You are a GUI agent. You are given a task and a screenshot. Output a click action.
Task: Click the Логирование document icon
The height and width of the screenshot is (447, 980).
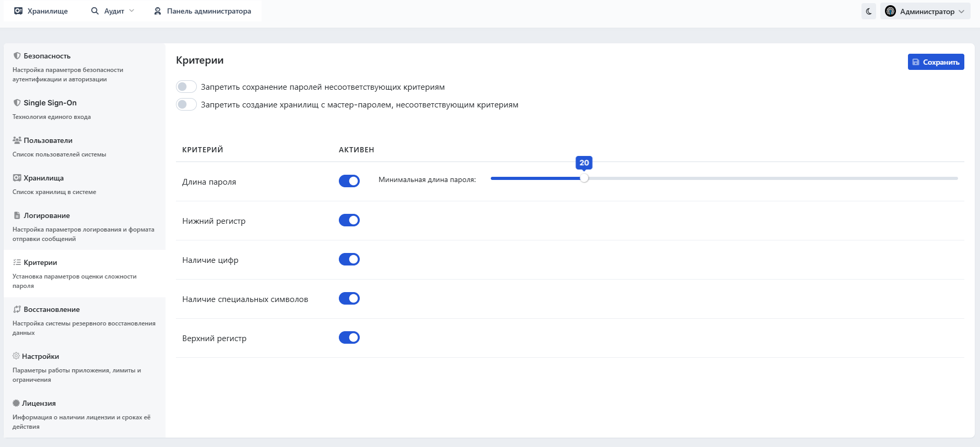17,215
